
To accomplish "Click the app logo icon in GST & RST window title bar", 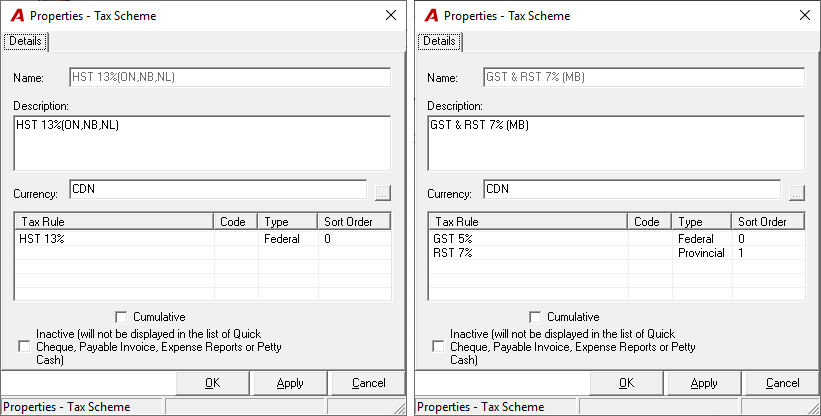I will [431, 16].
